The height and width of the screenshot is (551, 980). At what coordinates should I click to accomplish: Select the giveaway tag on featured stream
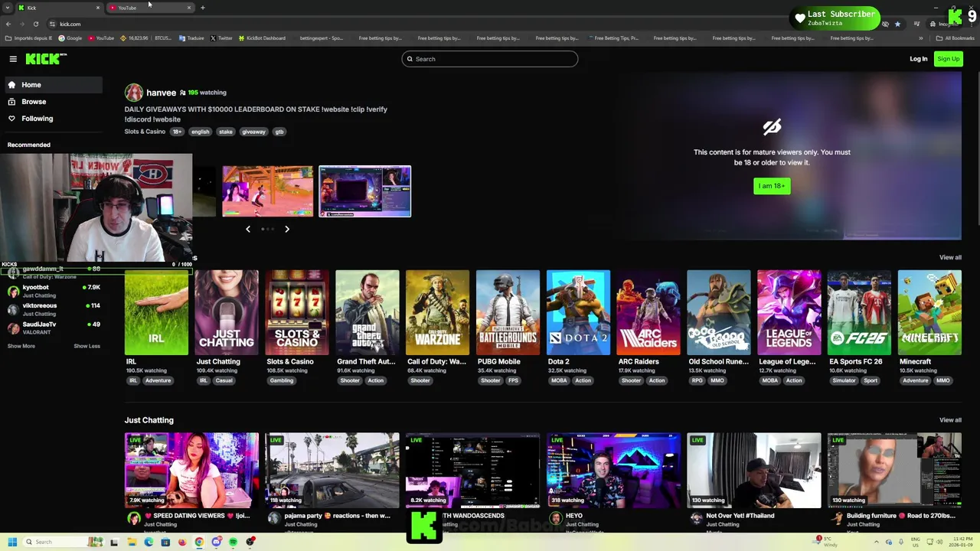(253, 132)
